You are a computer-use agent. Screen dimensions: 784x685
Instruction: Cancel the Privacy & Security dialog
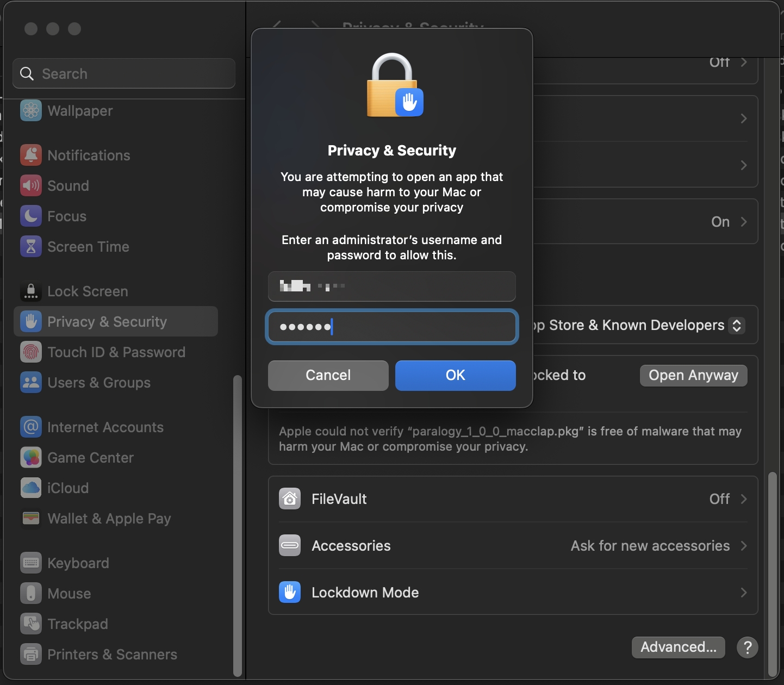point(328,376)
